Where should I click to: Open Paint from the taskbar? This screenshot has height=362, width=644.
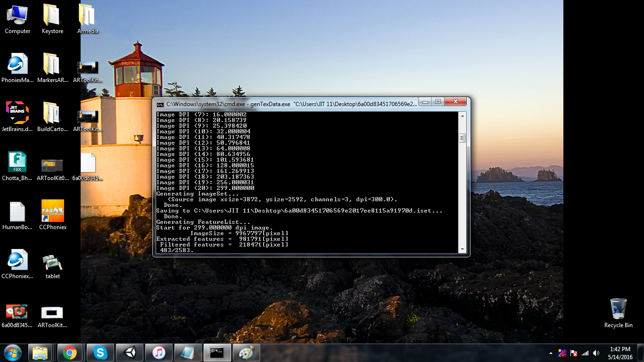[x=246, y=352]
